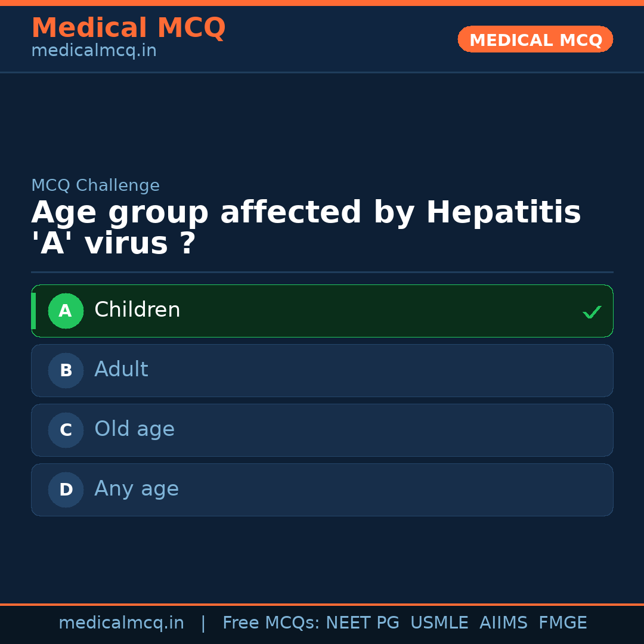
Task: Pick the "Old age" answer text
Action: click(134, 429)
